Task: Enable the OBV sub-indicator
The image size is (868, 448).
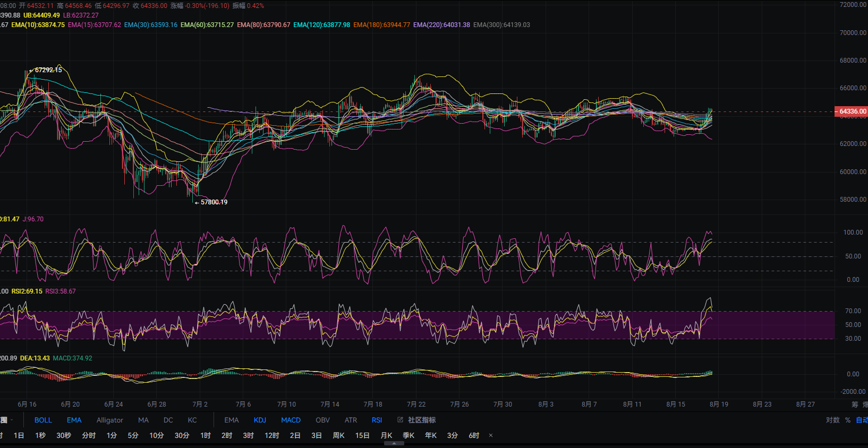Action: tap(322, 420)
